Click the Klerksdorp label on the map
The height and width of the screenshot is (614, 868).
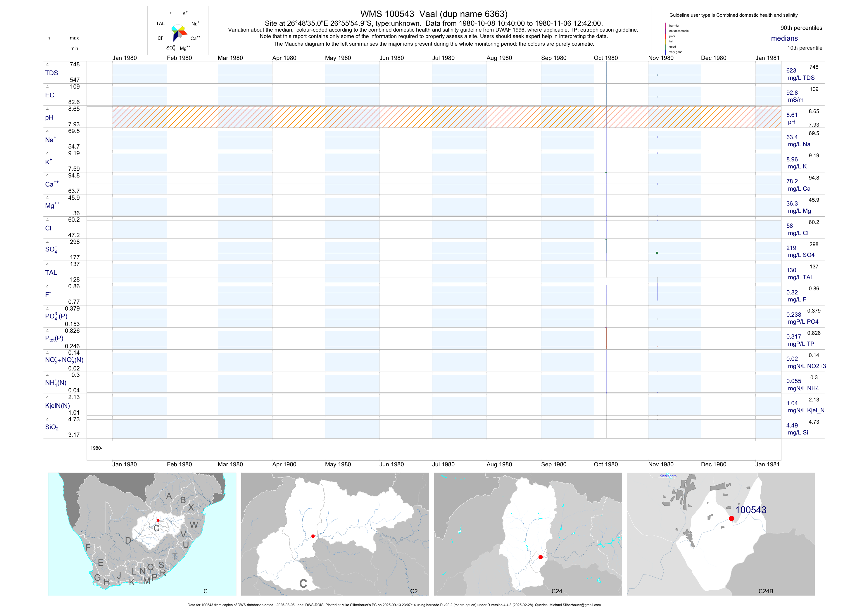[x=668, y=476]
